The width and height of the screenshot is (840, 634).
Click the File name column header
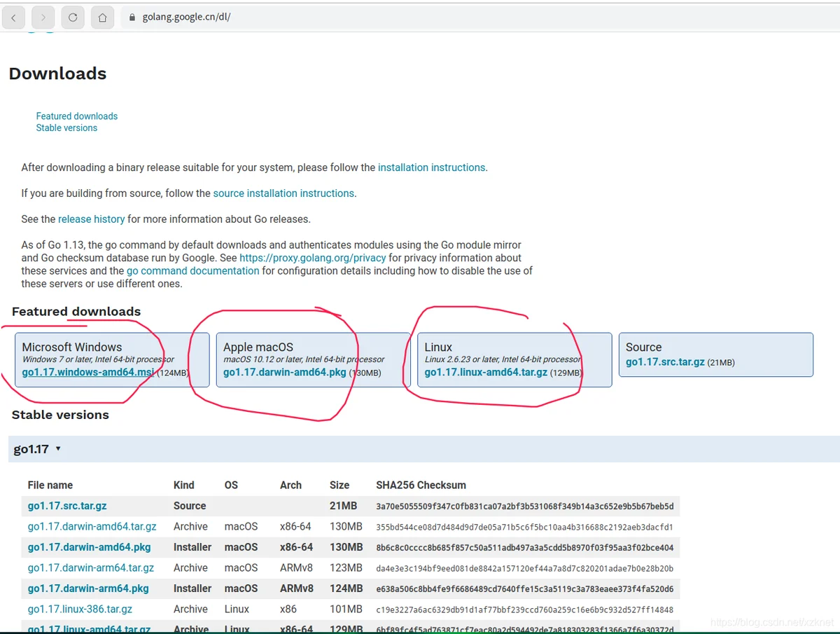pos(50,485)
